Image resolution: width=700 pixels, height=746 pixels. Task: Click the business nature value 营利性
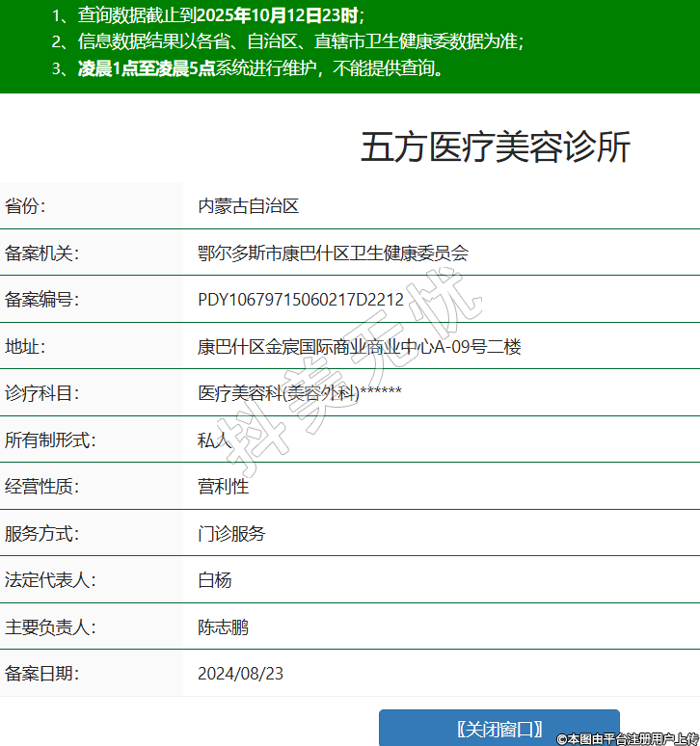[x=223, y=487]
